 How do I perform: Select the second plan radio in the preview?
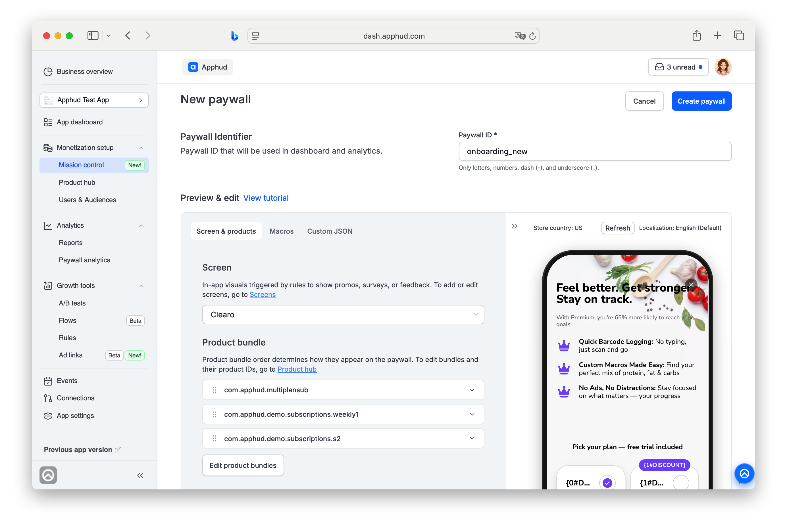click(x=681, y=483)
